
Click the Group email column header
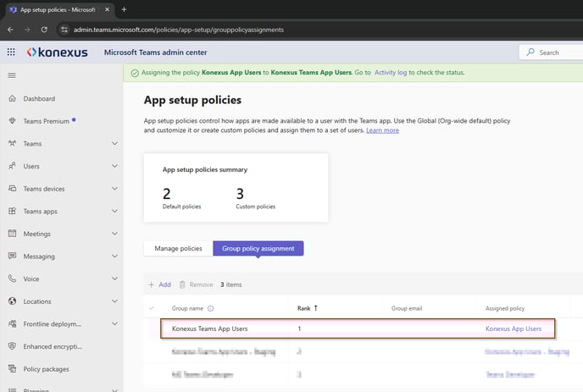(407, 308)
